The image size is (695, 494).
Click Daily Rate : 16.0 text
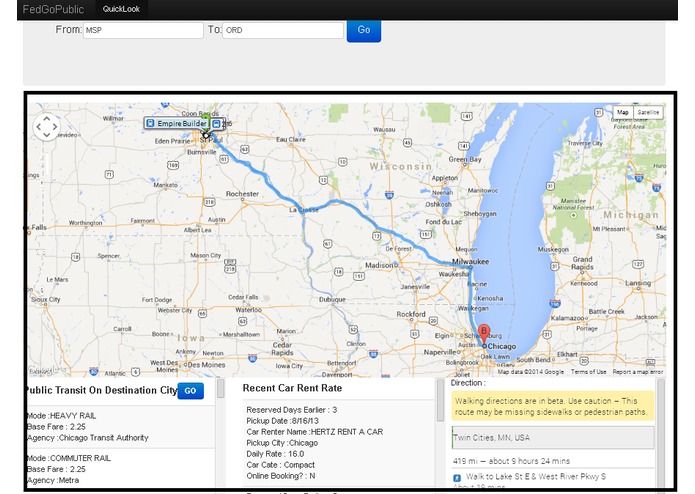click(x=275, y=454)
